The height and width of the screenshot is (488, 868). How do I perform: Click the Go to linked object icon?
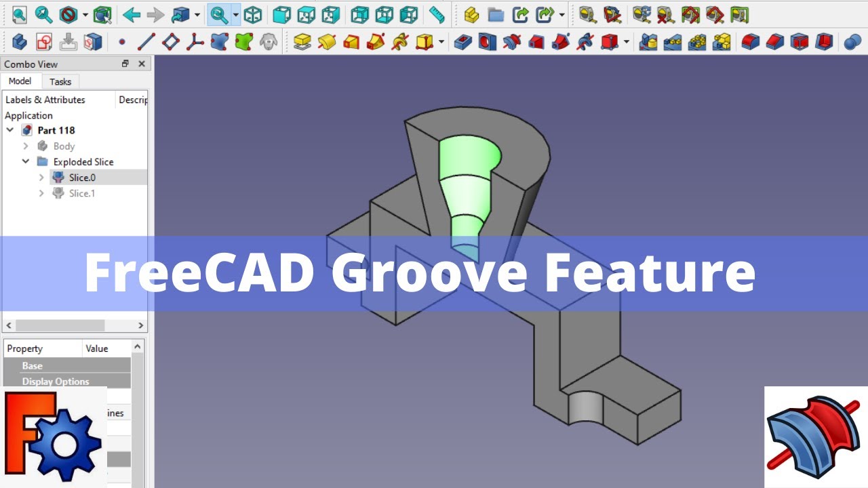[x=180, y=14]
